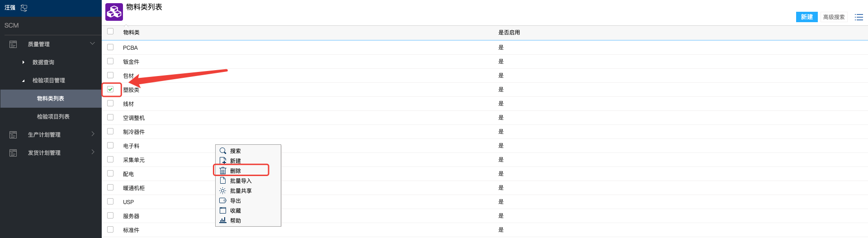Click the 空调整机 row name
This screenshot has width=868, height=238.
(134, 118)
